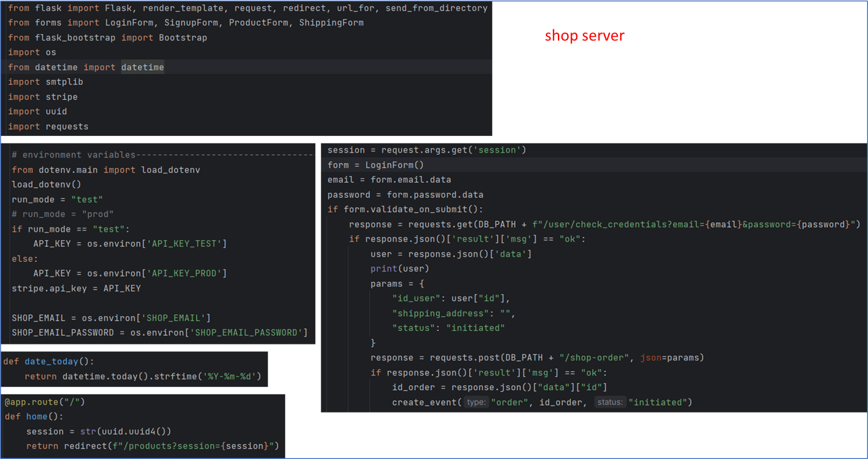Click the 'import smtplib' line
The height and width of the screenshot is (459, 868).
pos(45,82)
